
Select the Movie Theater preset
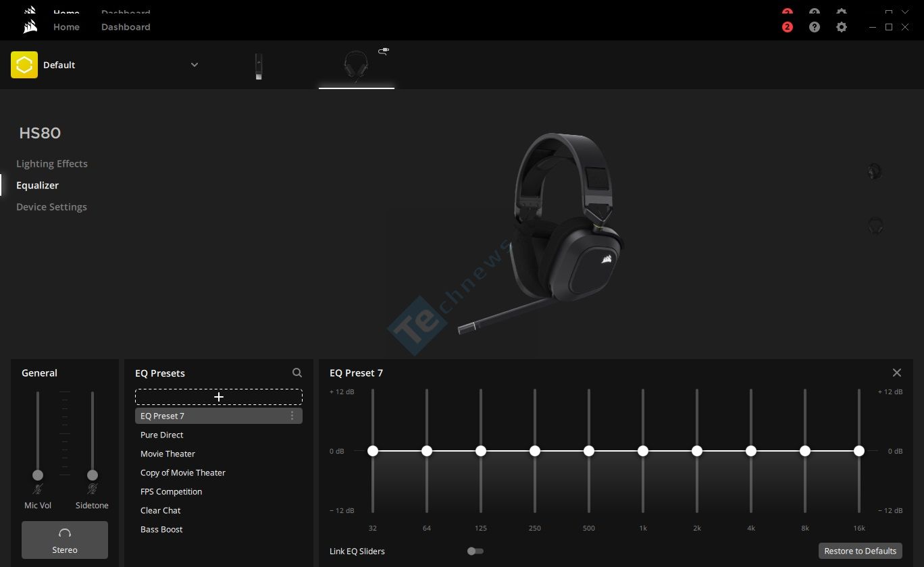tap(219, 454)
